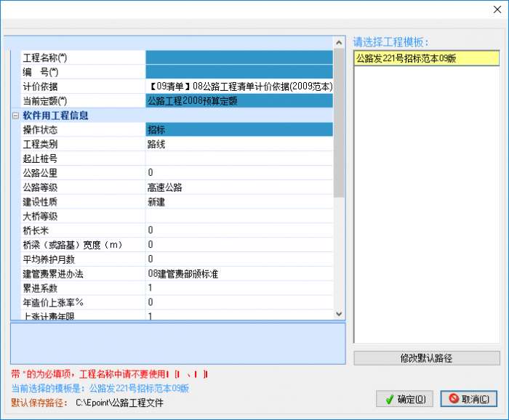Collapse the 软件用工程信息 section
This screenshot has width=509, height=420.
tap(15, 116)
